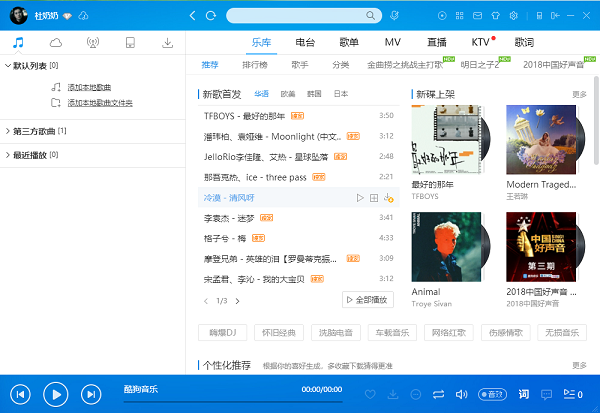
Task: Click inside the search input field
Action: 297,16
